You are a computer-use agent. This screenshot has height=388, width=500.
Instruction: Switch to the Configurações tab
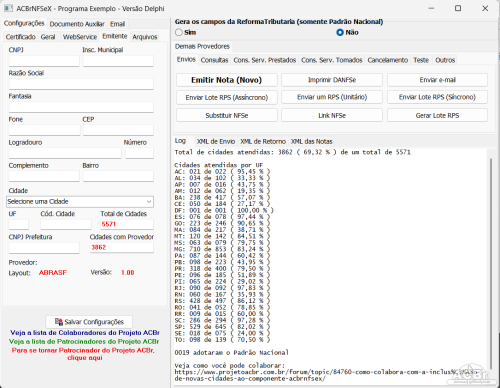coord(24,23)
